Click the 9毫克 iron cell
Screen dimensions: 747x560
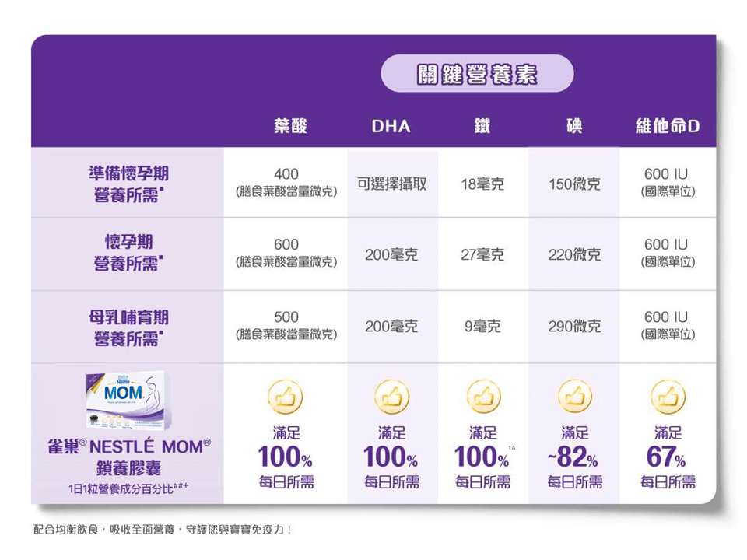click(482, 326)
